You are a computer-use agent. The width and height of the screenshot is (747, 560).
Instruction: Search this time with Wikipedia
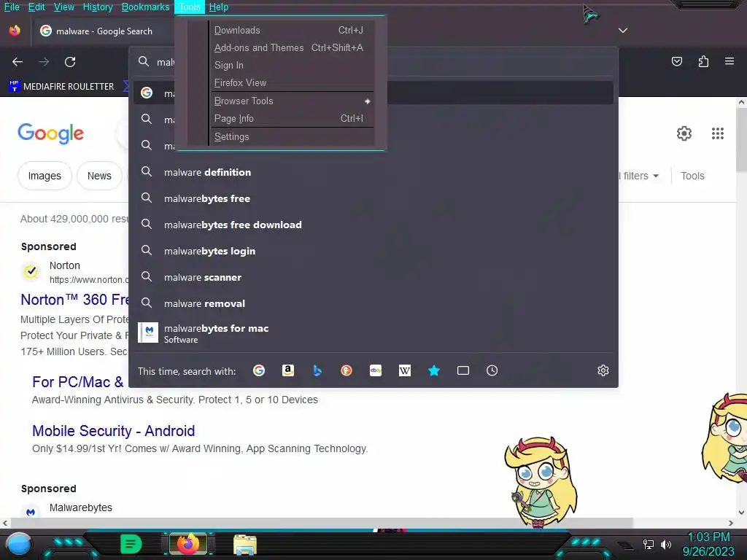pyautogui.click(x=404, y=370)
